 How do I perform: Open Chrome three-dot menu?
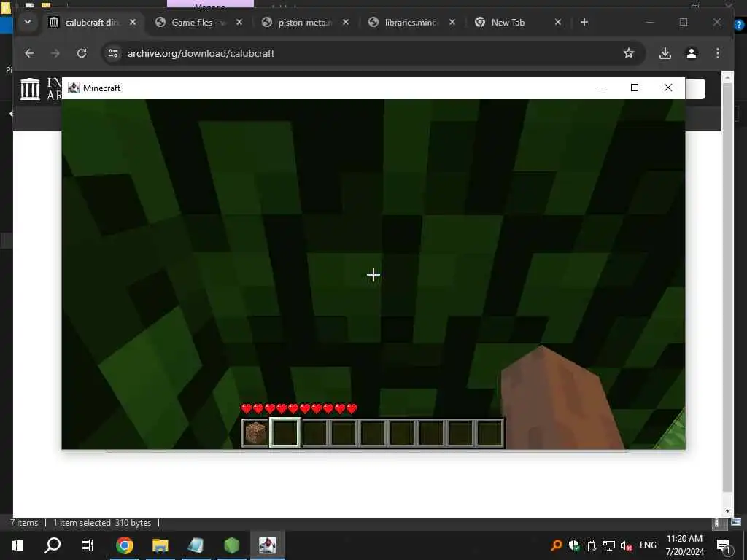718,53
